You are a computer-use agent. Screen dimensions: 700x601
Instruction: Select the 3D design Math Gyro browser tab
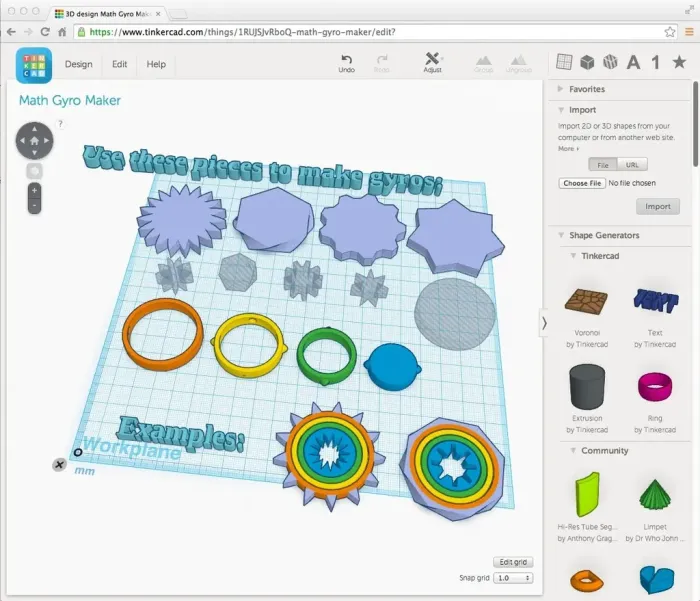coord(106,14)
